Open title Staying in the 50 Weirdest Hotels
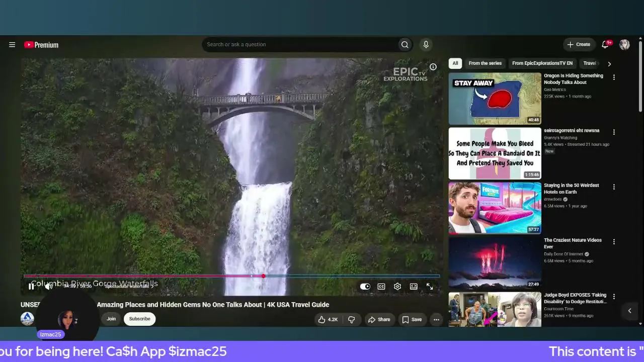Viewport: 644px width, 362px height. 572,189
